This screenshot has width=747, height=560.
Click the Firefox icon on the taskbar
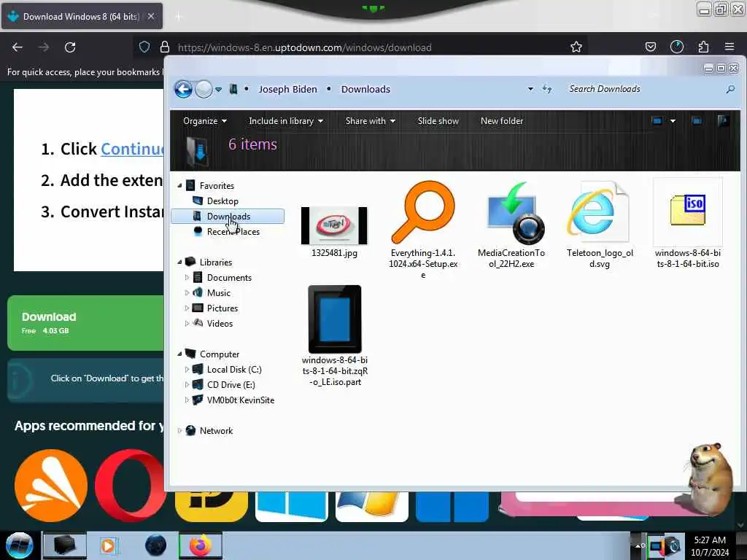point(201,545)
